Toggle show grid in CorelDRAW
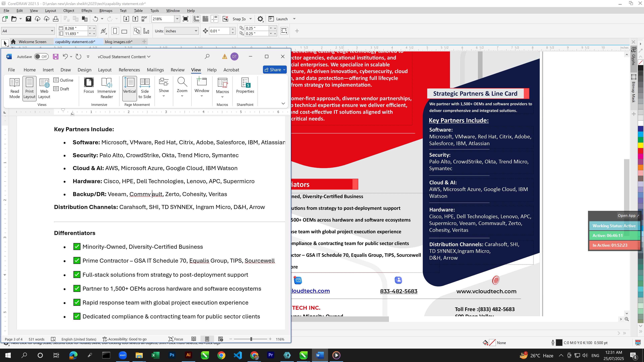The width and height of the screenshot is (644, 362). pos(205,19)
